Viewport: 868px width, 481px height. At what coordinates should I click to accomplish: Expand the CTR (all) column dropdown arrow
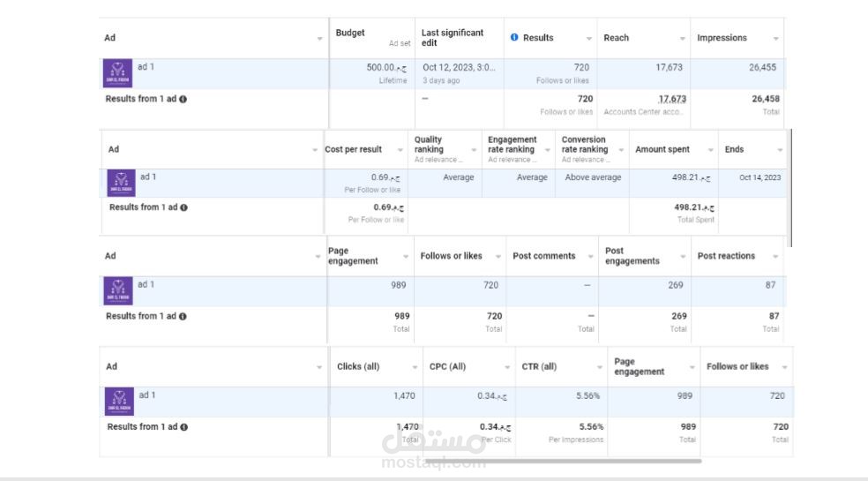599,367
